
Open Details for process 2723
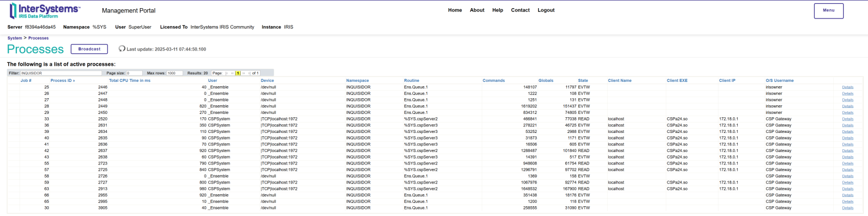click(x=848, y=163)
